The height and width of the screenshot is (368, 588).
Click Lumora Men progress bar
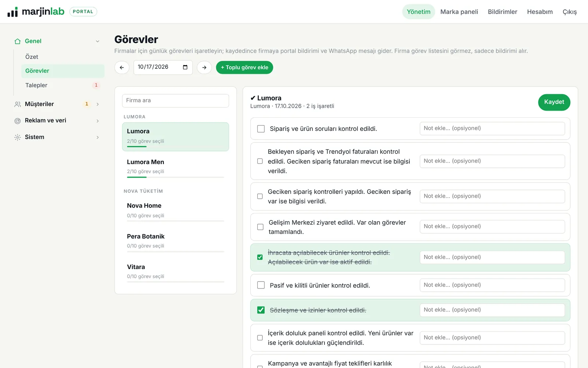coord(175,177)
